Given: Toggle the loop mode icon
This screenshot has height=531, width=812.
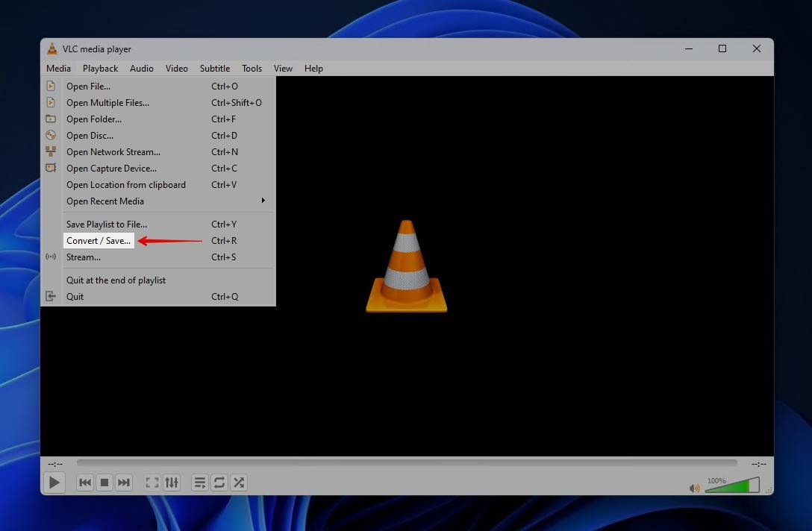Looking at the screenshot, I should pos(219,483).
